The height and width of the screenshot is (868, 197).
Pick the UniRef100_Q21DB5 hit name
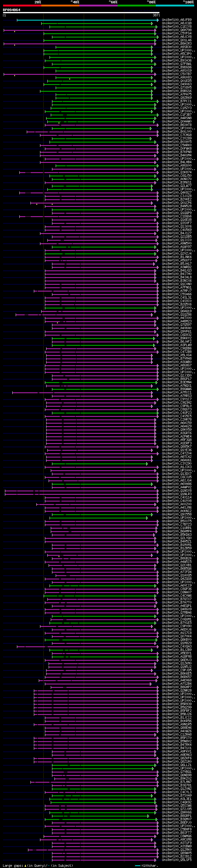[x=177, y=236]
